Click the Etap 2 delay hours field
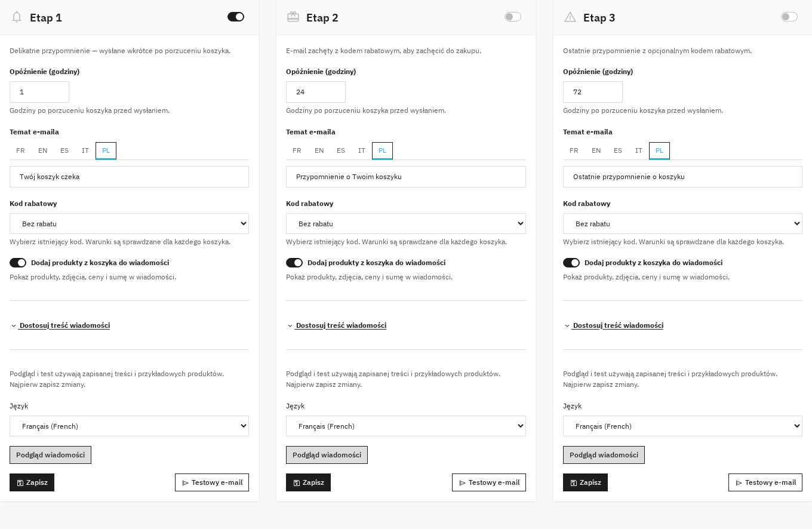 [x=316, y=92]
